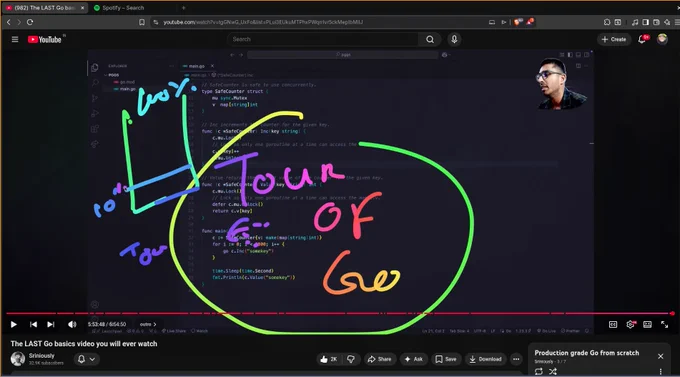Image resolution: width=680 pixels, height=377 pixels.
Task: View site information beside the URL
Action: (156, 22)
